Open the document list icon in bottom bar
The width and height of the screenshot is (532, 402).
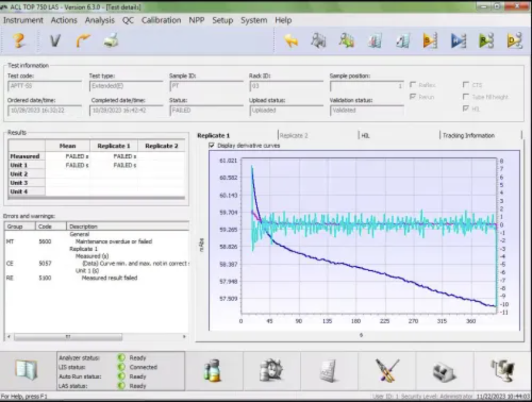(328, 370)
